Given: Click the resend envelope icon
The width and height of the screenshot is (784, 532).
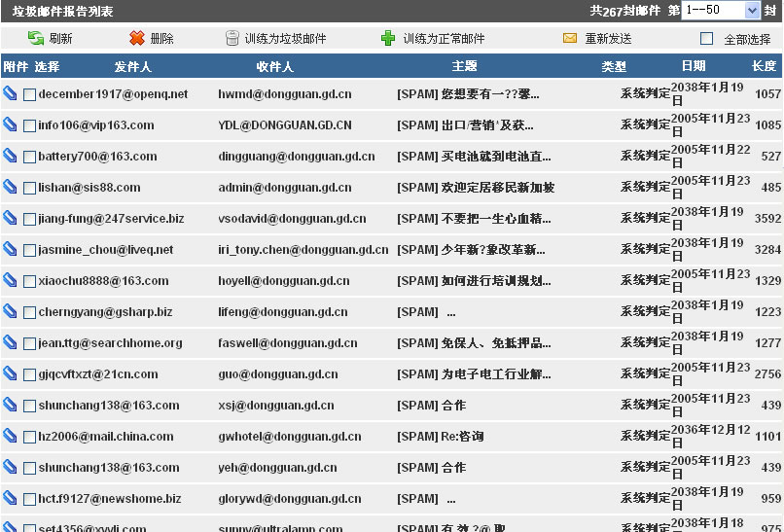Looking at the screenshot, I should (x=570, y=39).
